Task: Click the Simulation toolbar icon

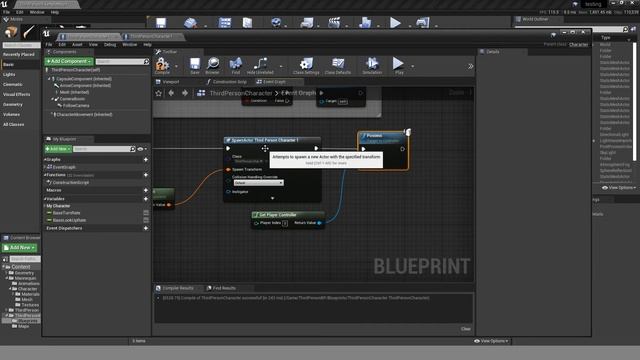Action: pos(372,64)
